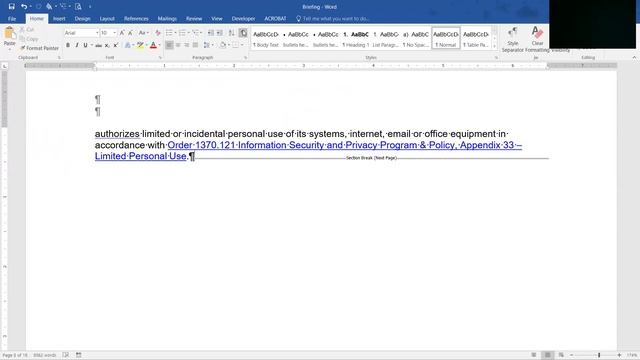This screenshot has width=640, height=360.
Task: Switch to Web Layout view
Action: 561,355
